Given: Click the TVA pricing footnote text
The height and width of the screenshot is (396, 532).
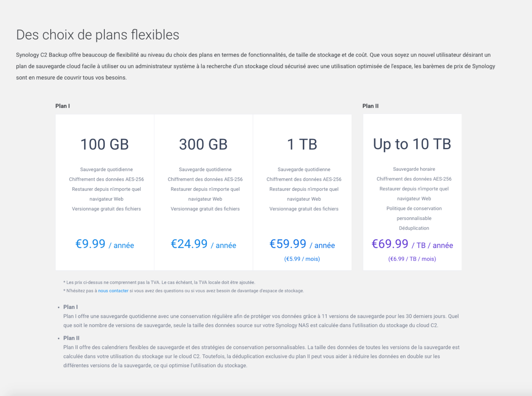Looking at the screenshot, I should coord(159,282).
